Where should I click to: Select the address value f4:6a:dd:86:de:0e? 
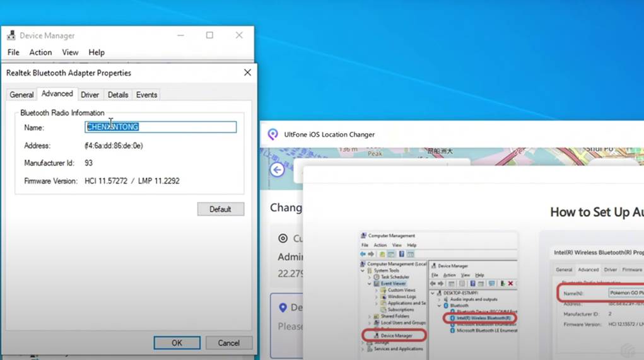coord(114,146)
